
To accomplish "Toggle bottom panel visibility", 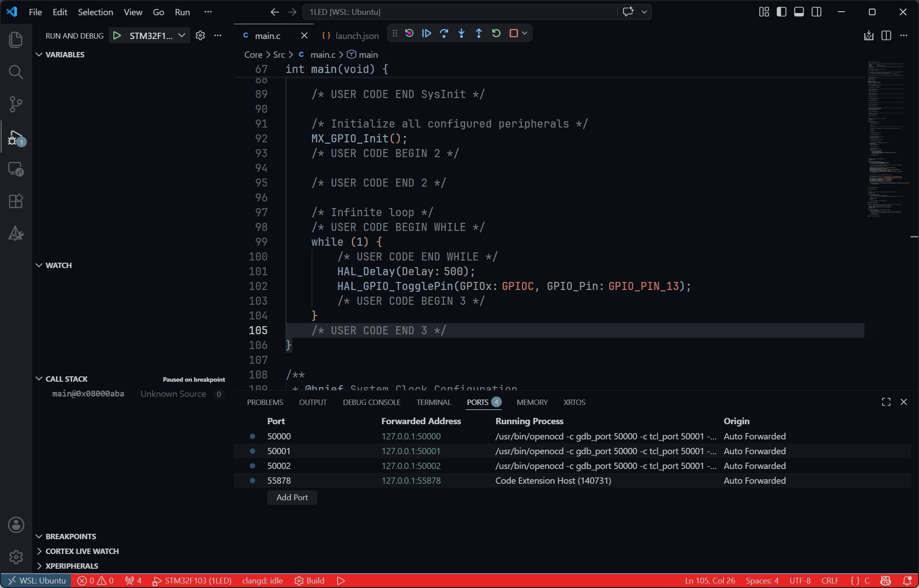I will (799, 12).
